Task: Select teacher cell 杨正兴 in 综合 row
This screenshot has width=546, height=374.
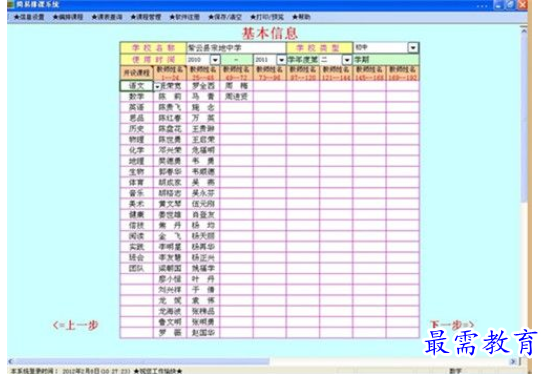Action: click(203, 258)
